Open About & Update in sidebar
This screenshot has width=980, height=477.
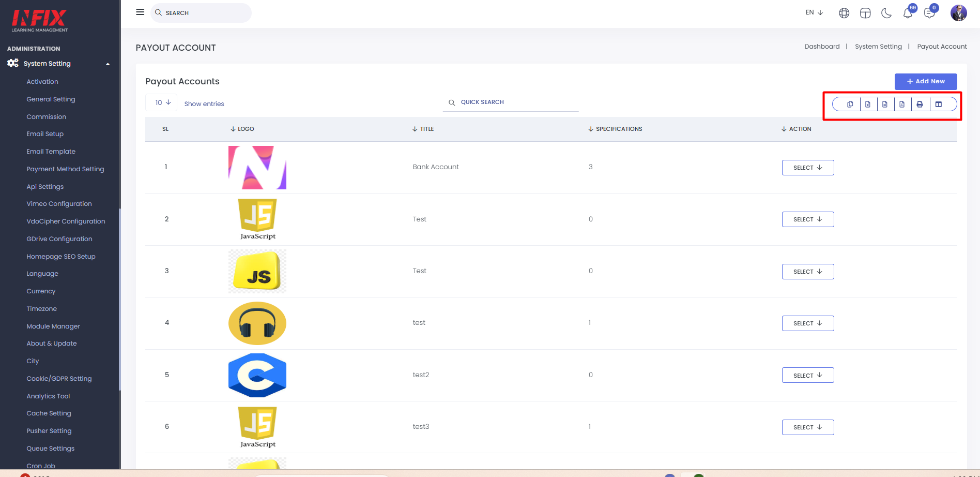point(52,344)
